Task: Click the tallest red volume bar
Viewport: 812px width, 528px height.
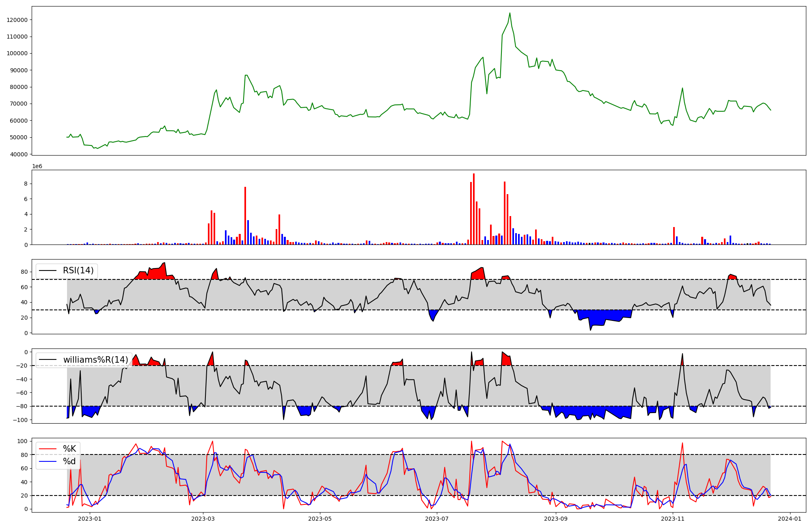Action: [474, 209]
